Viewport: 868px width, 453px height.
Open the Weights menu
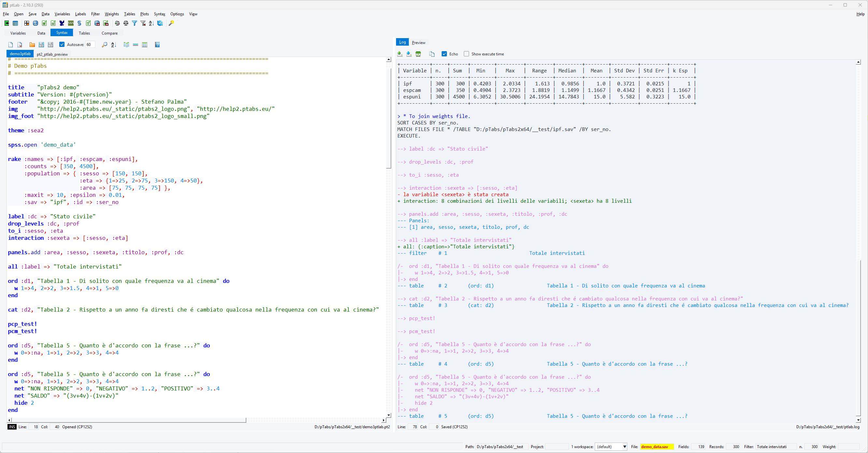tap(111, 14)
